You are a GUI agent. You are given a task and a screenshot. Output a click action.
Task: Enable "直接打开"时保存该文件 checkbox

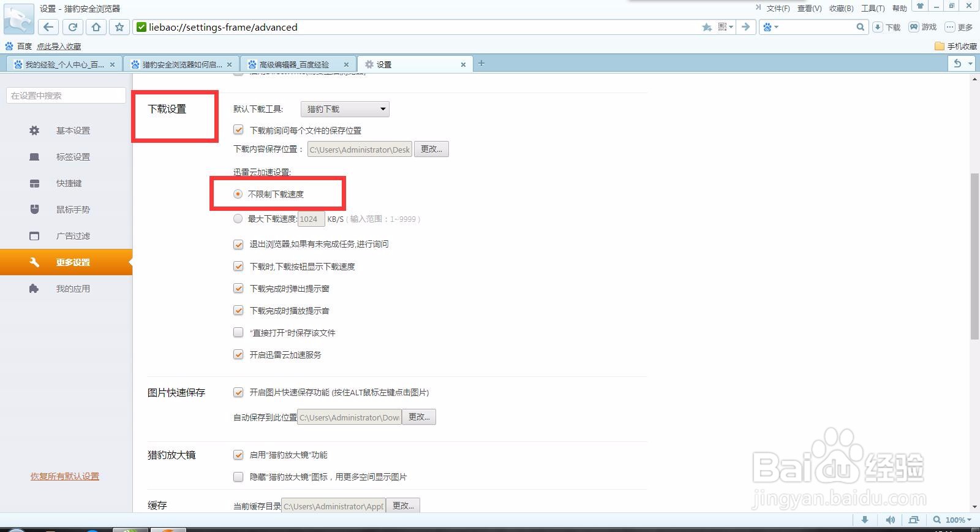pos(238,333)
